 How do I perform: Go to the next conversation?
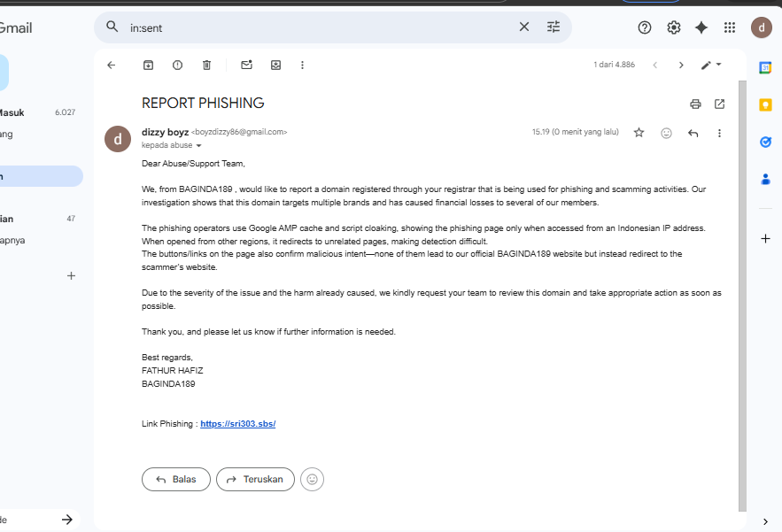681,65
